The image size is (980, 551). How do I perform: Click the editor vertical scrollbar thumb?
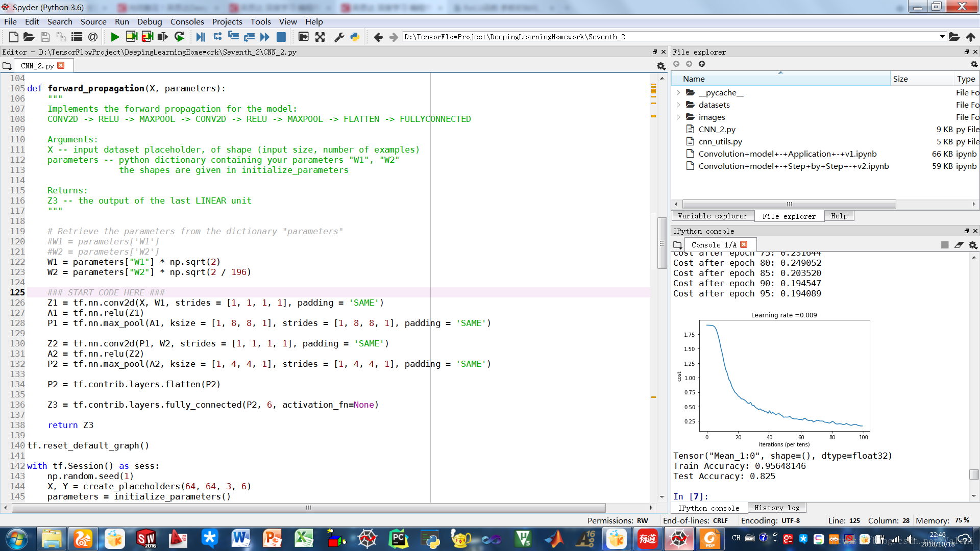pos(662,243)
